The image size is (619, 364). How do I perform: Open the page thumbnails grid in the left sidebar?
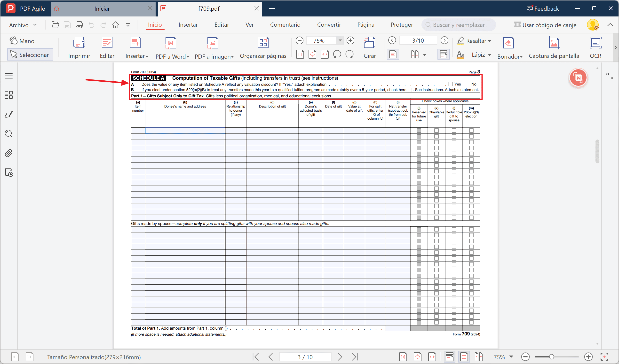[8, 95]
